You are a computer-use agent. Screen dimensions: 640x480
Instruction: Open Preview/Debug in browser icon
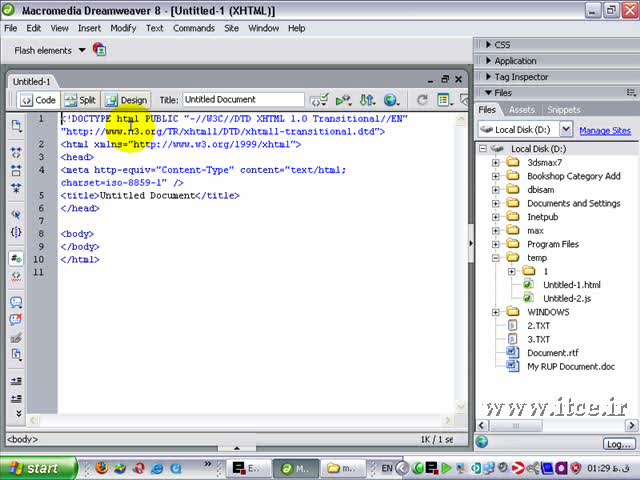tap(343, 100)
